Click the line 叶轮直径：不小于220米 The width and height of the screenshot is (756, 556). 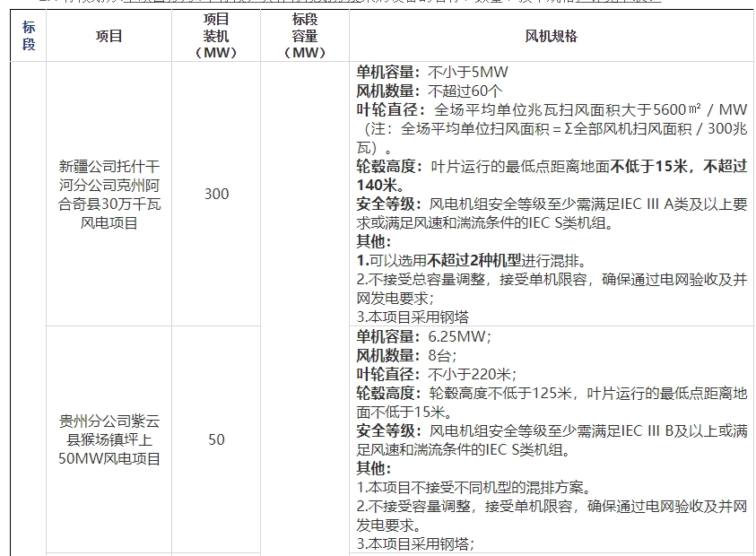click(x=433, y=374)
